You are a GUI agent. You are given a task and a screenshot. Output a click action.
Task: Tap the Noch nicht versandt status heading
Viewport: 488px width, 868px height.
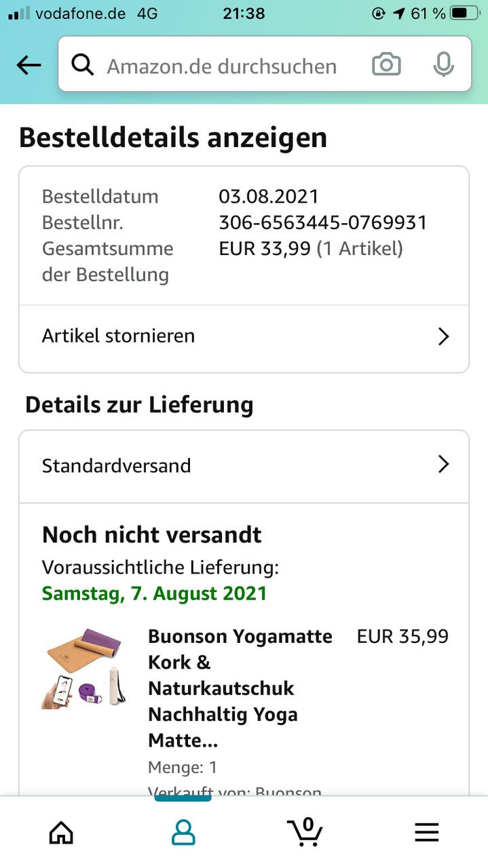pos(151,535)
